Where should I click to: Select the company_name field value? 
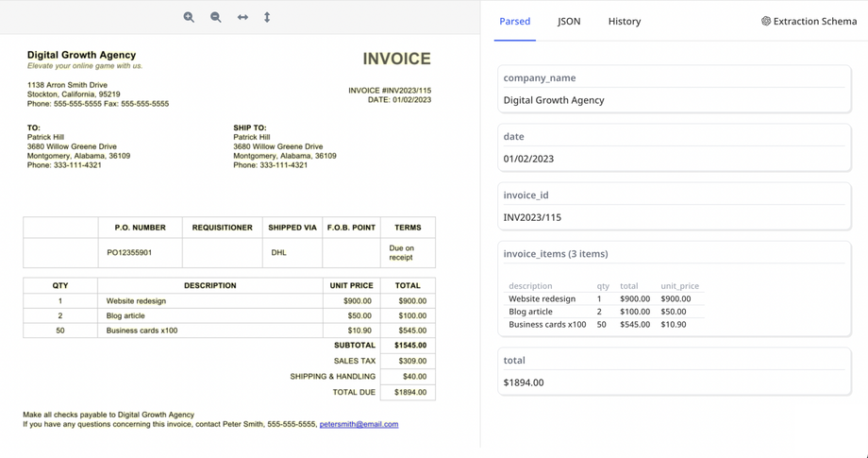(554, 100)
